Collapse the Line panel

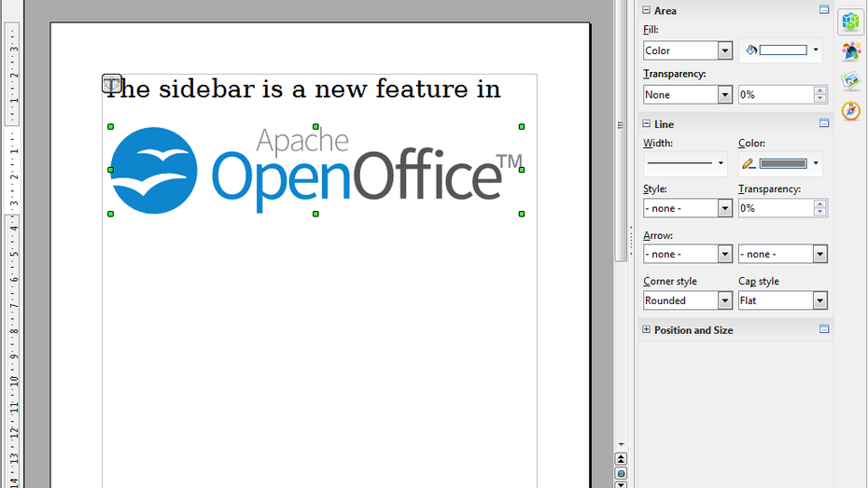646,123
